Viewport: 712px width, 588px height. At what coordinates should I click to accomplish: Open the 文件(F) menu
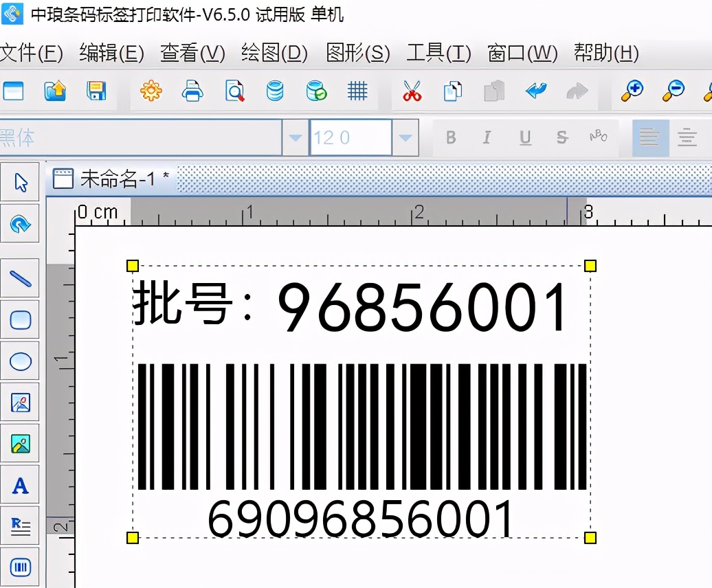tap(31, 53)
